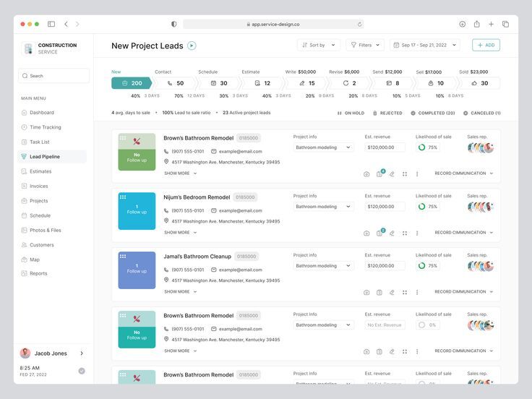Screen dimensions: 532x399
Task: Click the ADD button
Action: coord(486,45)
